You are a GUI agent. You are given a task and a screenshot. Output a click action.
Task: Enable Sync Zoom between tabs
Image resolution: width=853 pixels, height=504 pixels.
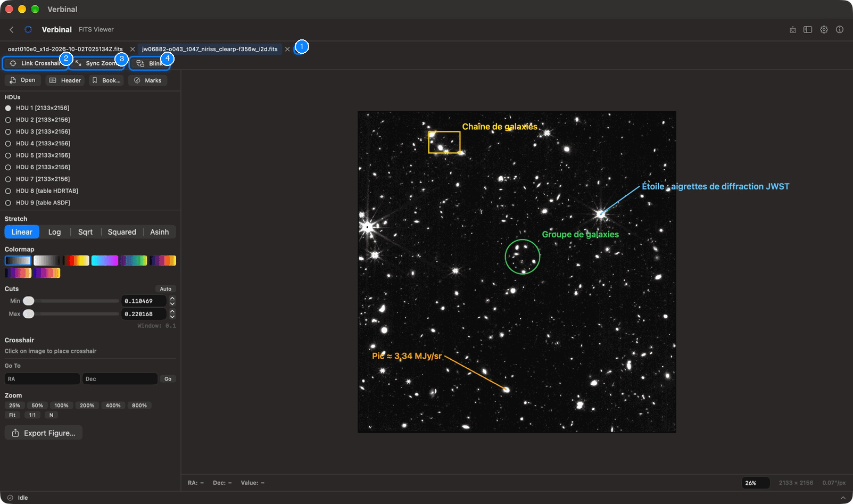[x=97, y=63]
